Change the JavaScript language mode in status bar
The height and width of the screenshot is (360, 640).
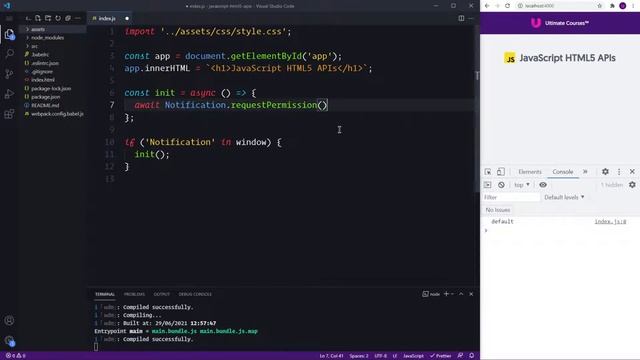click(413, 356)
